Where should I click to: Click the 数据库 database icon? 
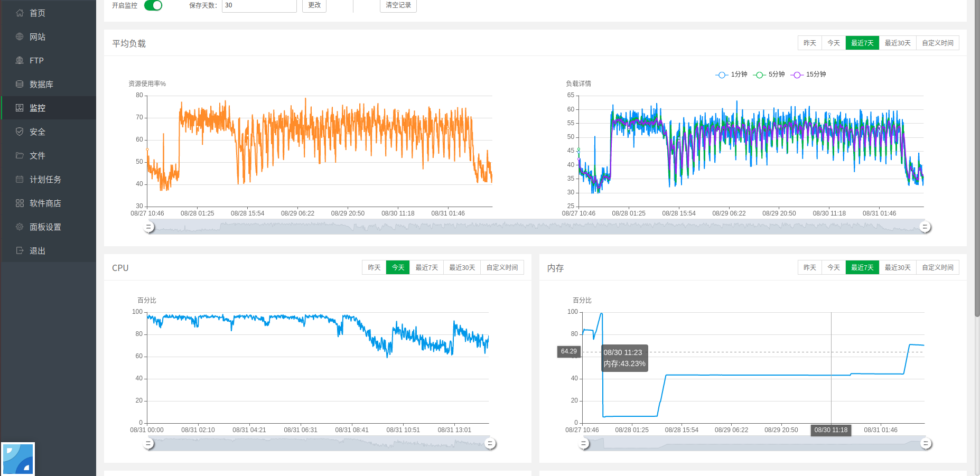(x=20, y=84)
